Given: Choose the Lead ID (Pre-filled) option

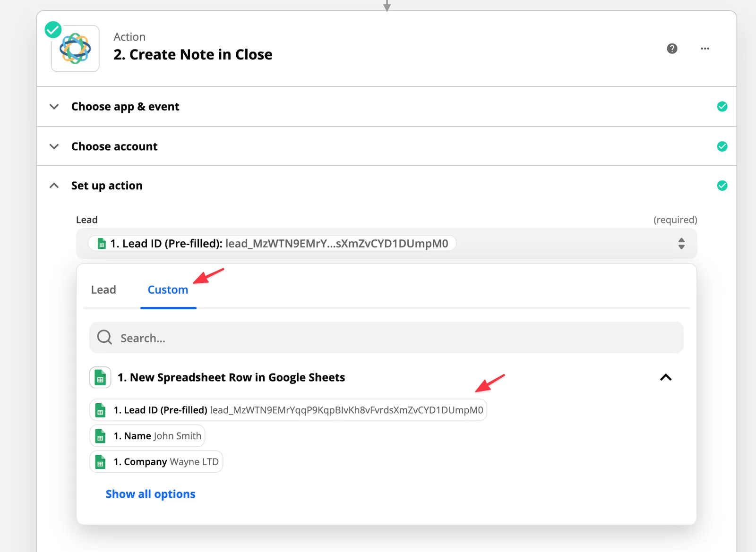Looking at the screenshot, I should coord(288,410).
